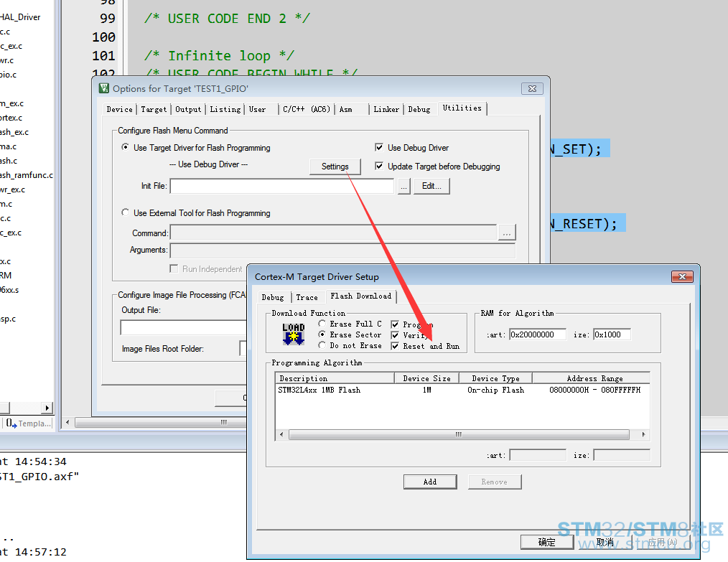The image size is (728, 562).
Task: Cancel with the 取消 button
Action: [605, 542]
